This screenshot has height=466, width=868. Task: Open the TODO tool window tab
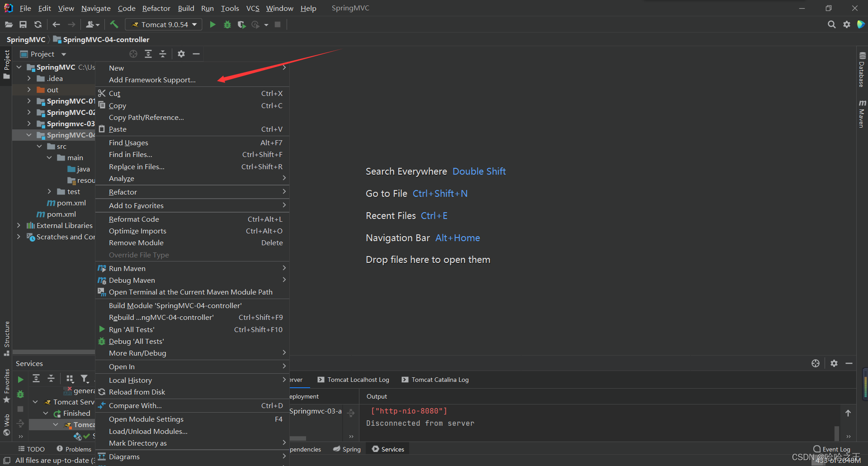tap(31, 449)
